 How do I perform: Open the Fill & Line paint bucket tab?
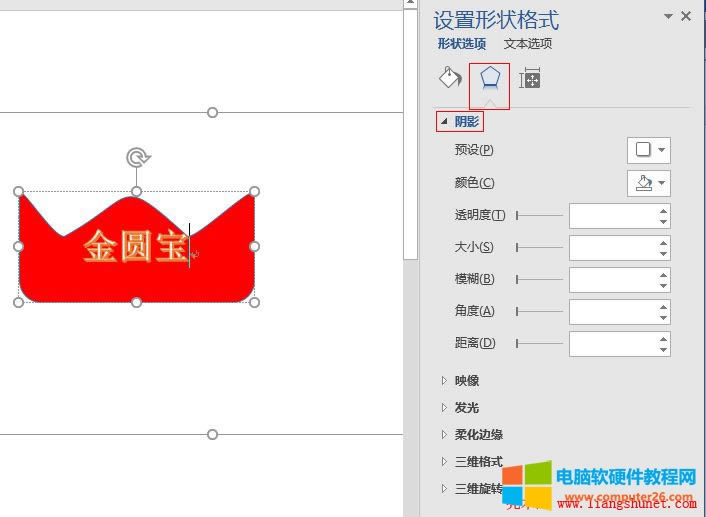pos(450,79)
